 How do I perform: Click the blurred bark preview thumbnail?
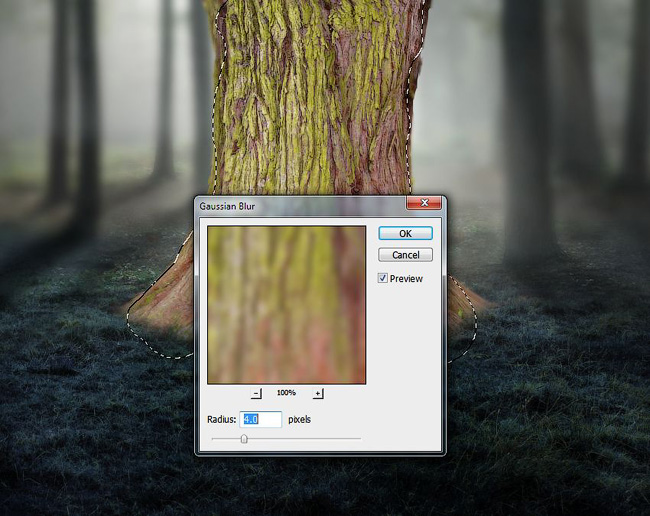pos(286,305)
